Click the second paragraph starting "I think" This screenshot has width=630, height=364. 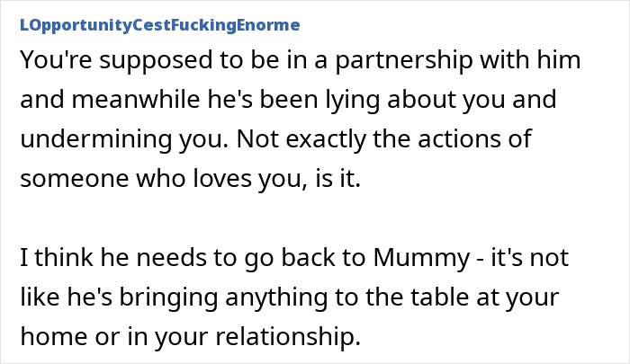click(294, 297)
